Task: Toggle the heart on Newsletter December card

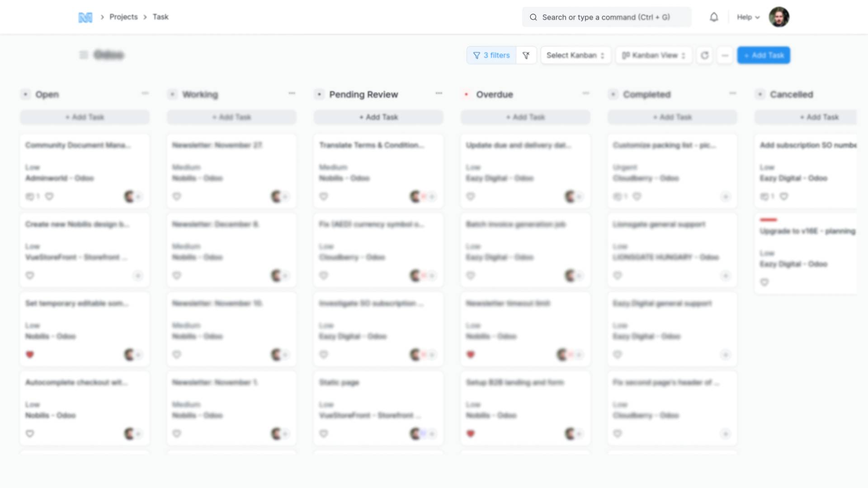Action: pos(177,275)
